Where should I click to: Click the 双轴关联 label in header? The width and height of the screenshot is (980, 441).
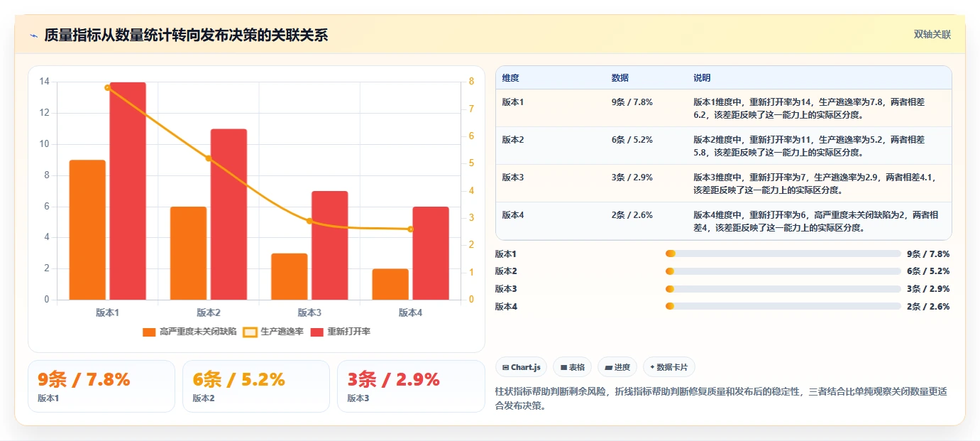(932, 35)
